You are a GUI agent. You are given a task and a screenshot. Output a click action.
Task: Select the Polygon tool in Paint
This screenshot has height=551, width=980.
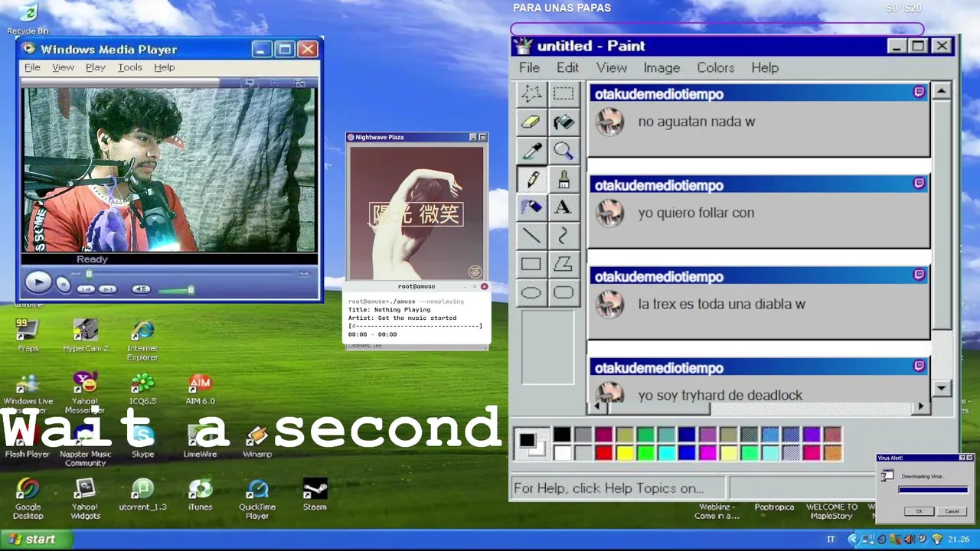(x=563, y=264)
